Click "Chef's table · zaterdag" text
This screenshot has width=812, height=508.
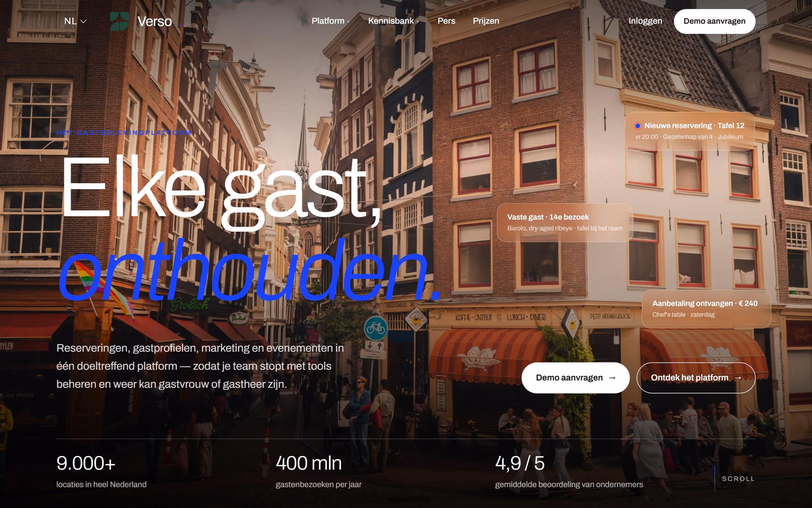click(683, 315)
